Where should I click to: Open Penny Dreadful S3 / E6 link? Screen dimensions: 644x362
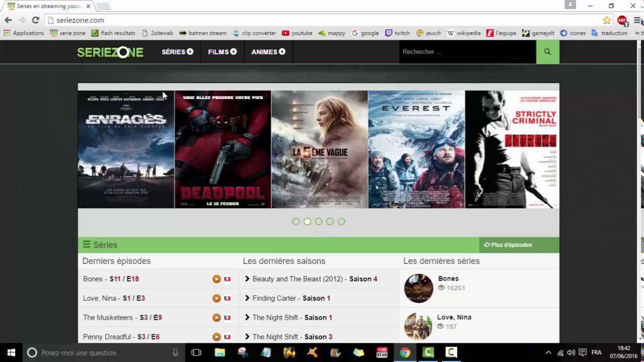121,337
